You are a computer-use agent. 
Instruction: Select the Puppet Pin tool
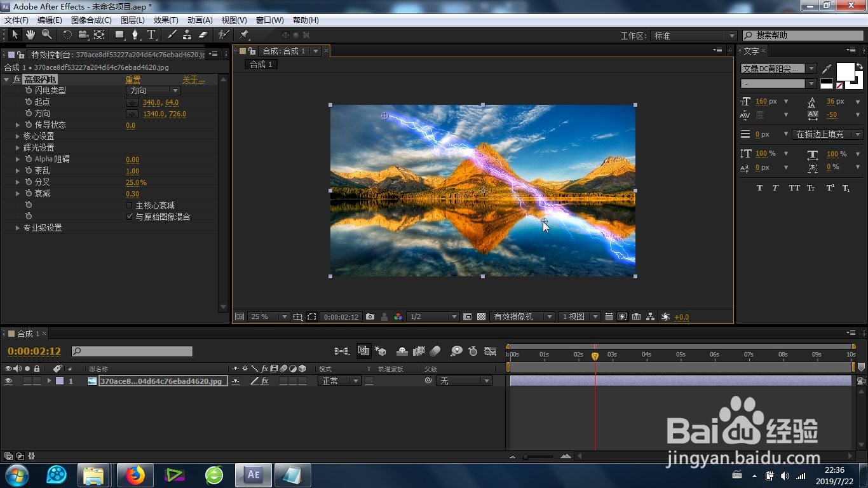click(244, 34)
